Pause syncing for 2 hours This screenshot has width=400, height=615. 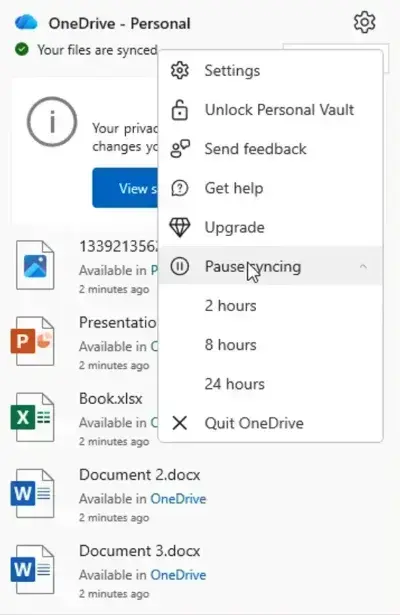pos(271,306)
